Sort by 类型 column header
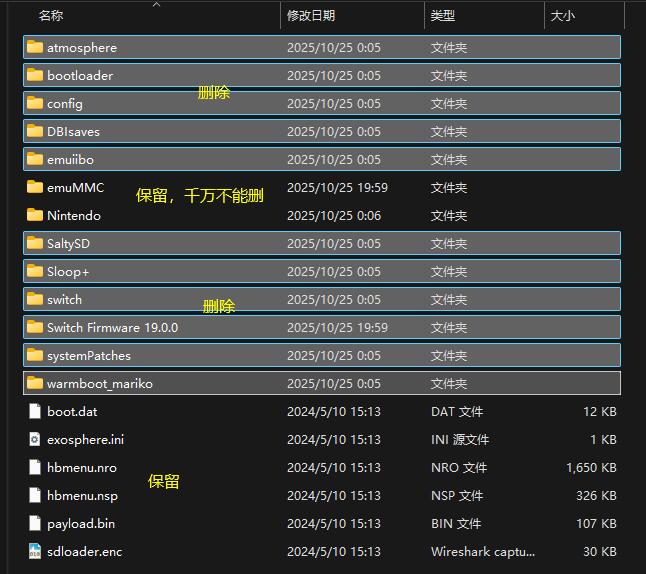 click(443, 16)
